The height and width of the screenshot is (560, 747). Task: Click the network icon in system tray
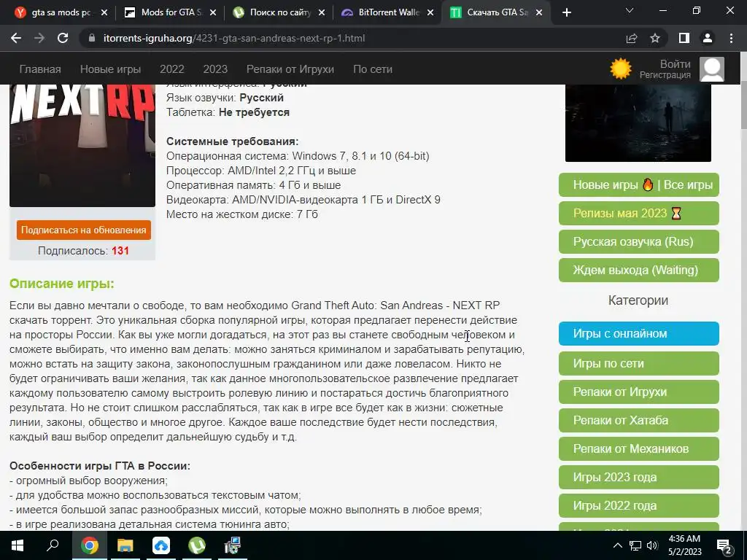pos(635,545)
